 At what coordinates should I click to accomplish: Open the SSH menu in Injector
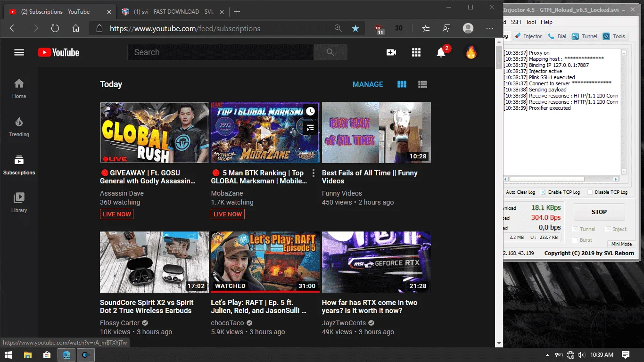click(516, 22)
